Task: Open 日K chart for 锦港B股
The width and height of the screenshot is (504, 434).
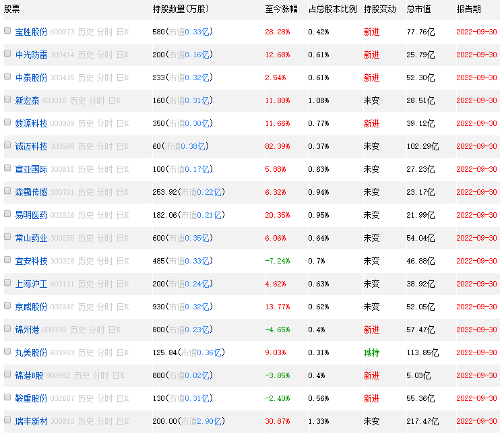Action: 119,375
